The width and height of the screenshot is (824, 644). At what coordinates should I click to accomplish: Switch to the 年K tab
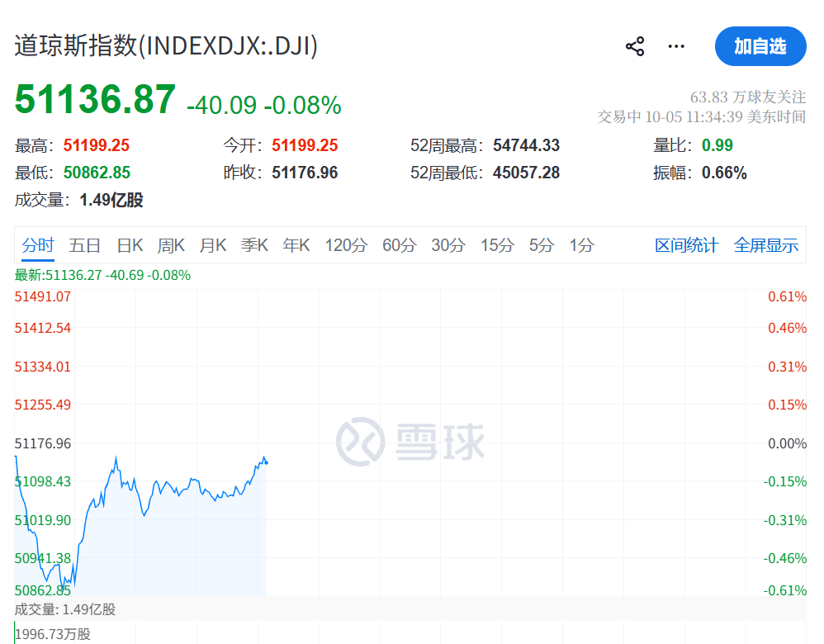click(296, 245)
